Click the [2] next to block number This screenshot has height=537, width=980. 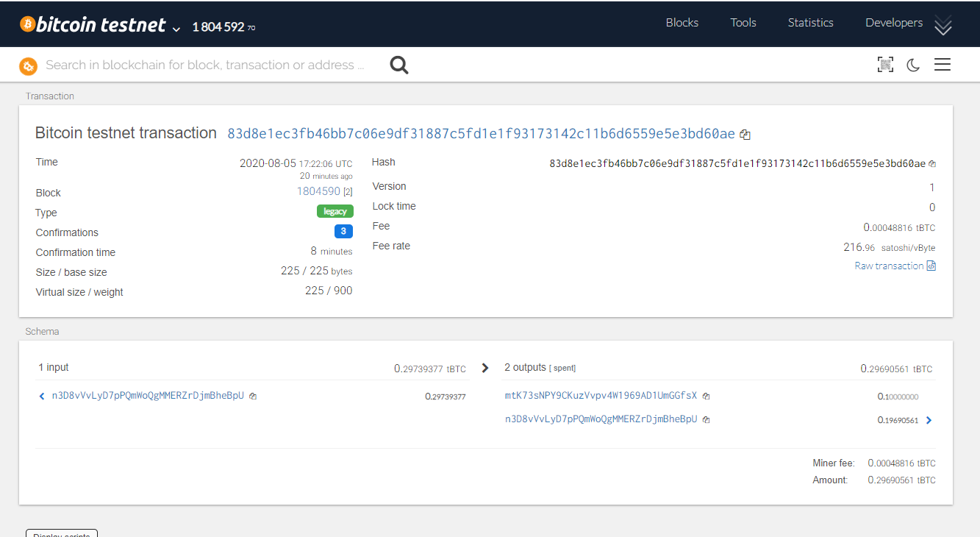pyautogui.click(x=348, y=192)
